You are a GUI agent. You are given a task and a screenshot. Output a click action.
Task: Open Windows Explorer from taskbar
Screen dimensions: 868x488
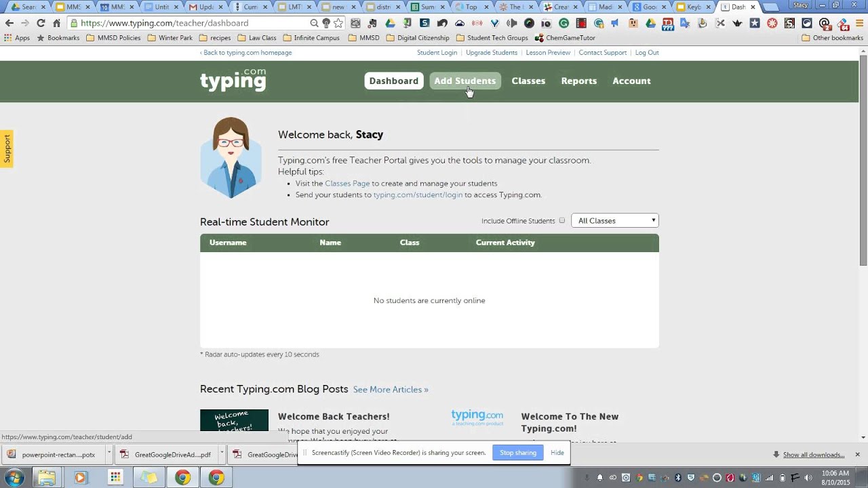tap(46, 477)
